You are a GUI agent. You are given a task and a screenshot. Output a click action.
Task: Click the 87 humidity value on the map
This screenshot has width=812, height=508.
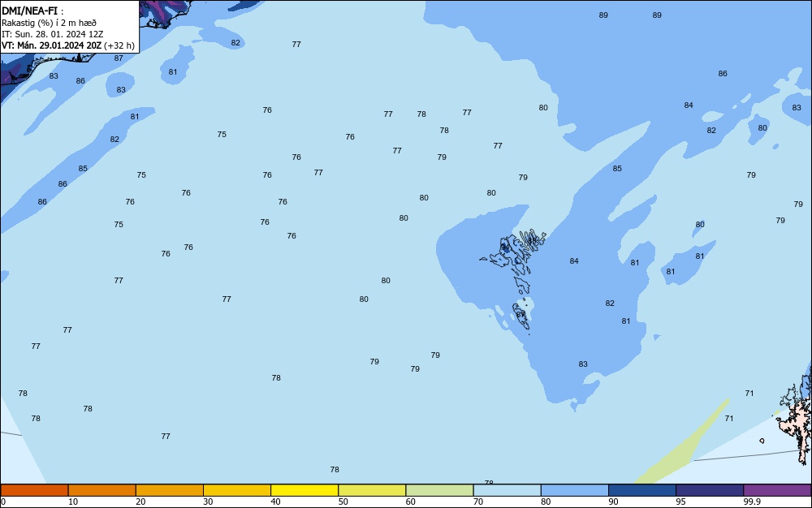(119, 58)
